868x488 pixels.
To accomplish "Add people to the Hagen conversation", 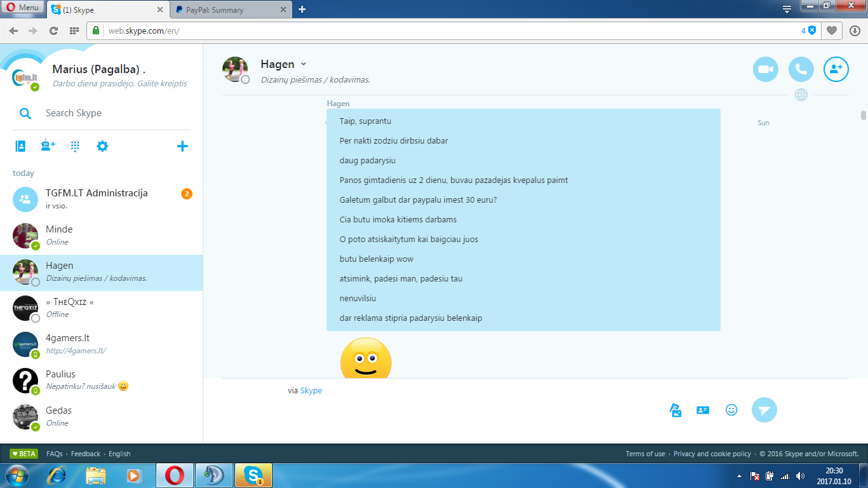I will click(x=836, y=69).
